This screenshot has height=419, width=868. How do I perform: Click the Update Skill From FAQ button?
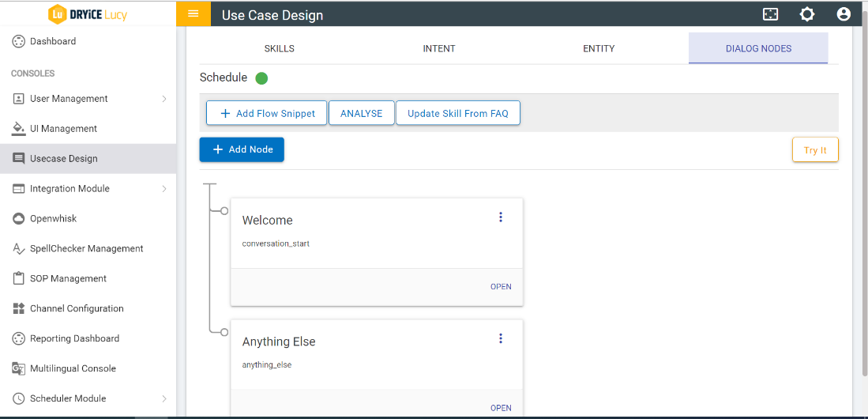457,113
